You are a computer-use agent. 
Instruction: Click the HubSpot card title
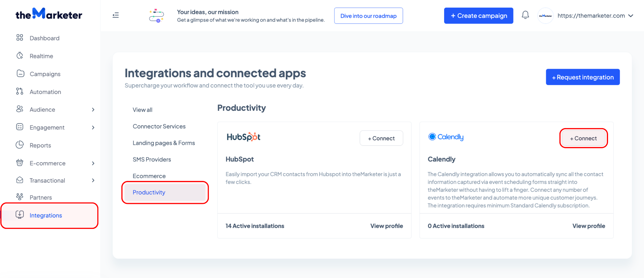[240, 159]
